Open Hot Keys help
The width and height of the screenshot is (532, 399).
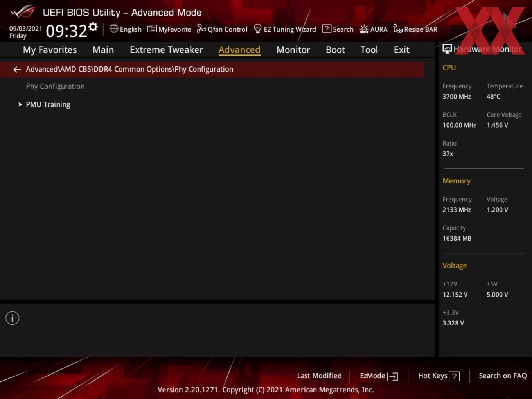point(439,376)
